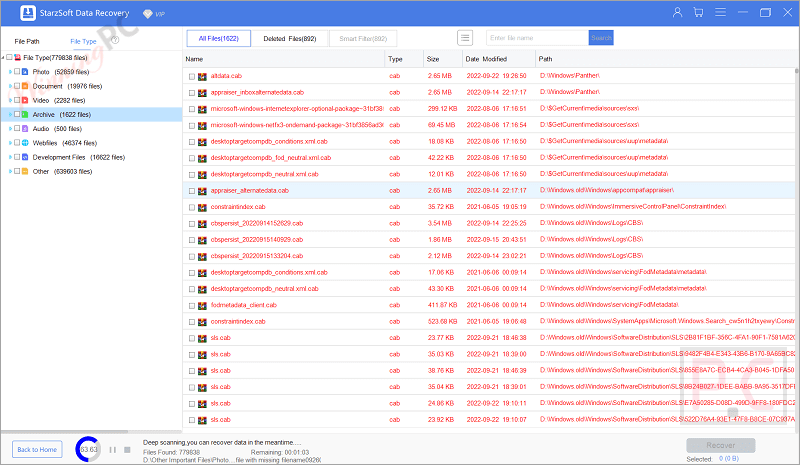This screenshot has width=800, height=465.
Task: Select the constraintindex.cab 35.72 KB row
Action: [489, 207]
